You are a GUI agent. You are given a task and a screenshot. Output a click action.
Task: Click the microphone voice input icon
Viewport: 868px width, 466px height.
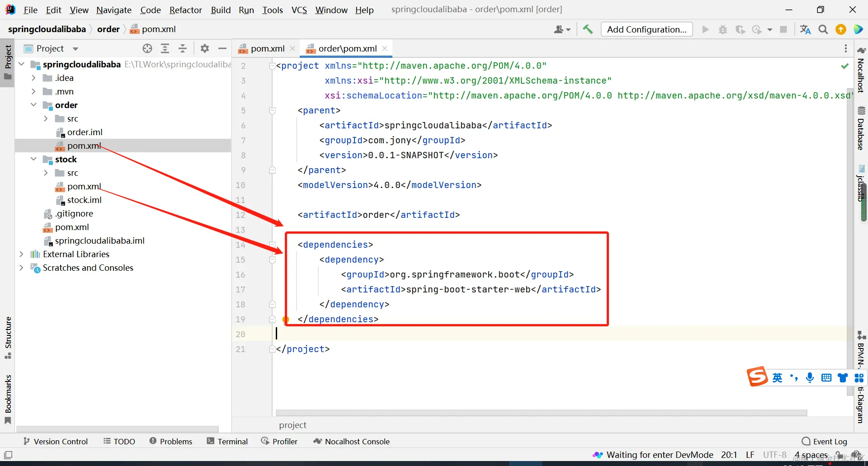pyautogui.click(x=810, y=378)
